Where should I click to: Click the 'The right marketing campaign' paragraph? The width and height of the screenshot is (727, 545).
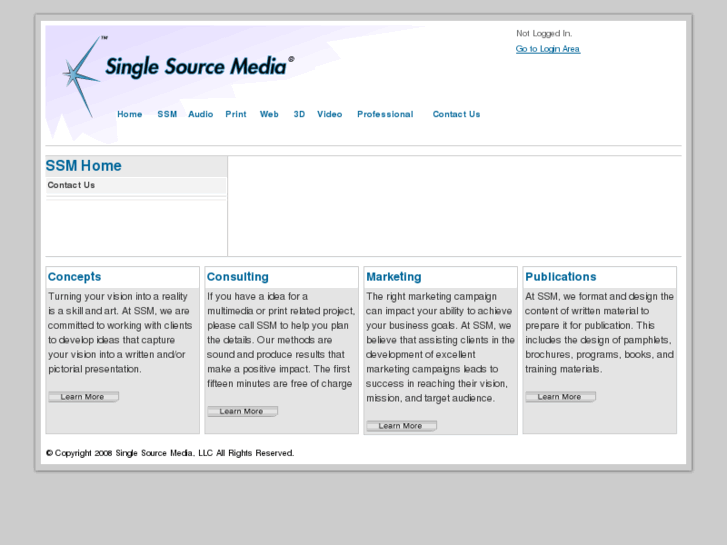point(440,347)
